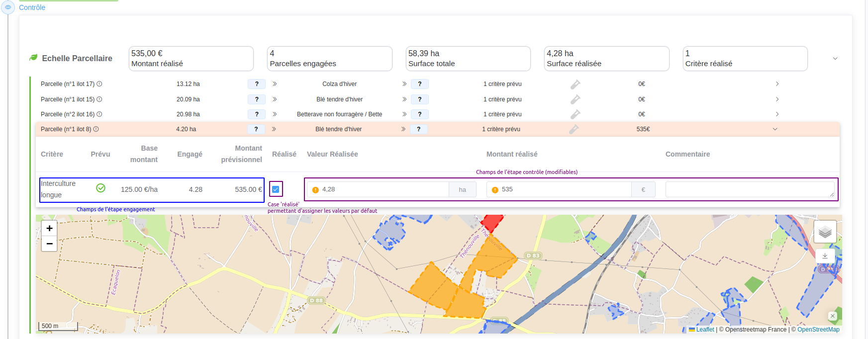Click the Commentaire text box
This screenshot has width=868, height=339.
pos(749,189)
